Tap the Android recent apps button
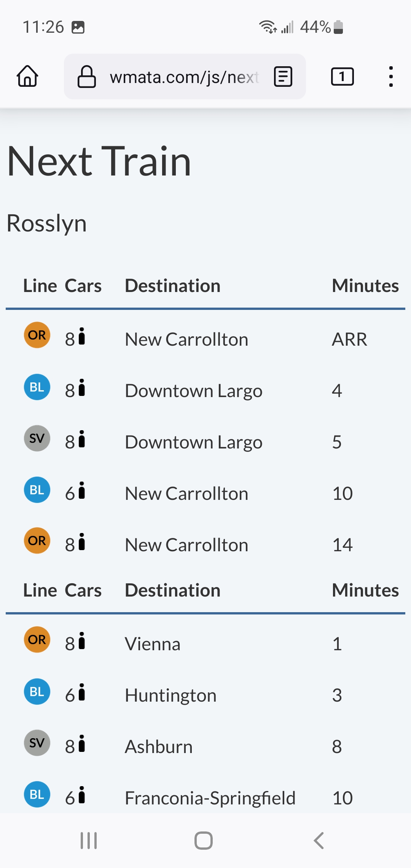The width and height of the screenshot is (411, 868). click(x=89, y=840)
